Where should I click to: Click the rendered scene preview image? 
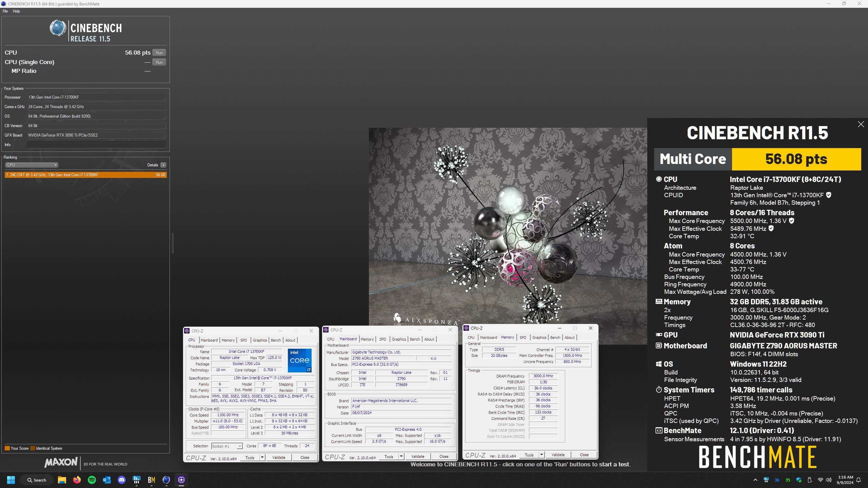coord(508,236)
